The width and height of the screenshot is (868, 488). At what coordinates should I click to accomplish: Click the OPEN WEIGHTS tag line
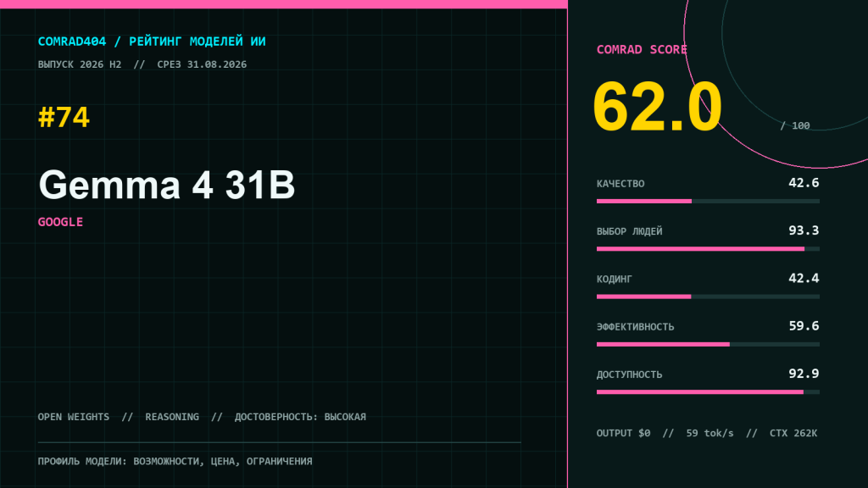[202, 417]
